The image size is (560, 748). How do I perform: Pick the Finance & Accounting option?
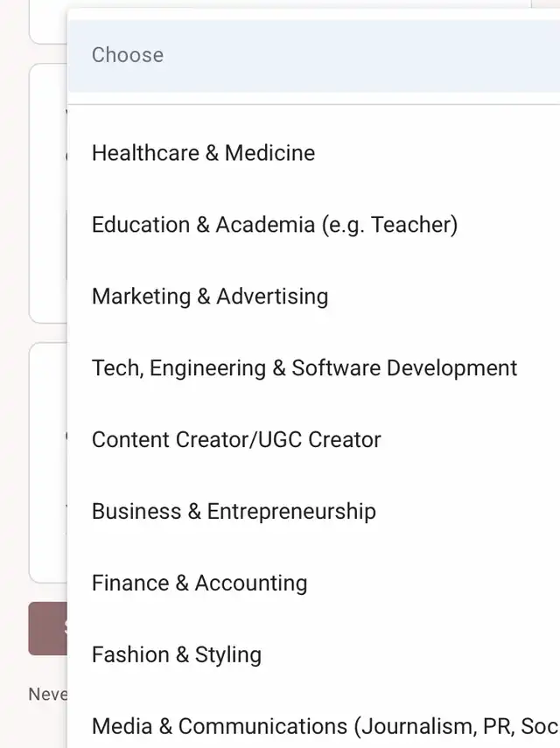click(x=314, y=583)
